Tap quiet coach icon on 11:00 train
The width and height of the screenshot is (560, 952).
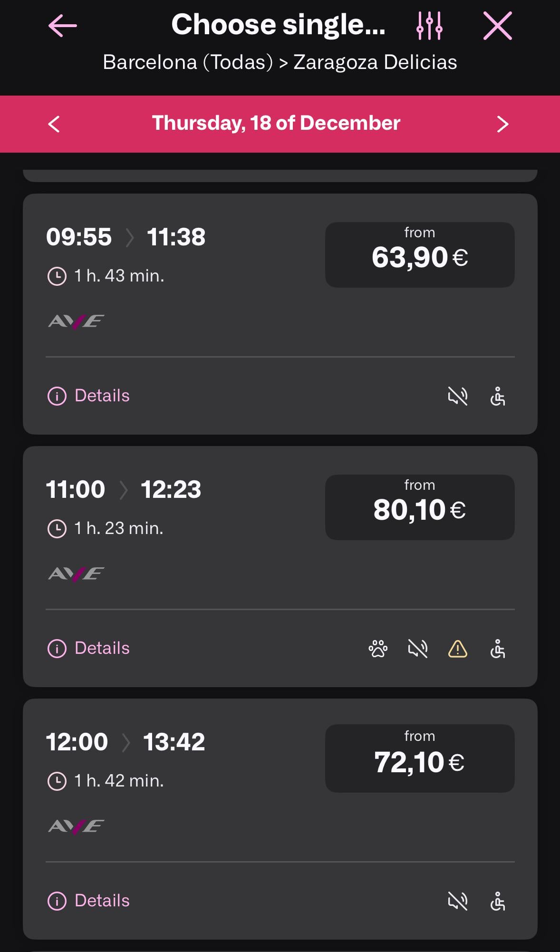tap(418, 649)
